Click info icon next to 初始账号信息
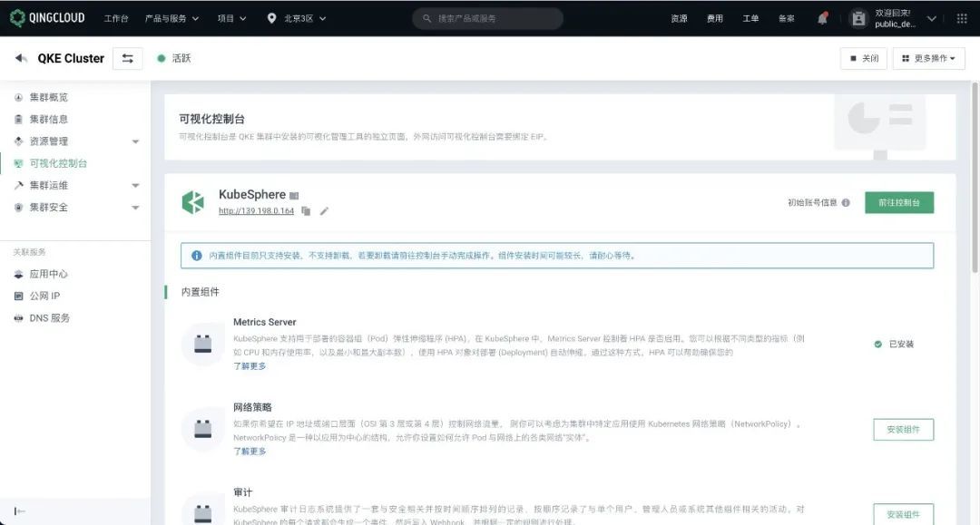Screen dimensions: 980x525 [x=846, y=203]
